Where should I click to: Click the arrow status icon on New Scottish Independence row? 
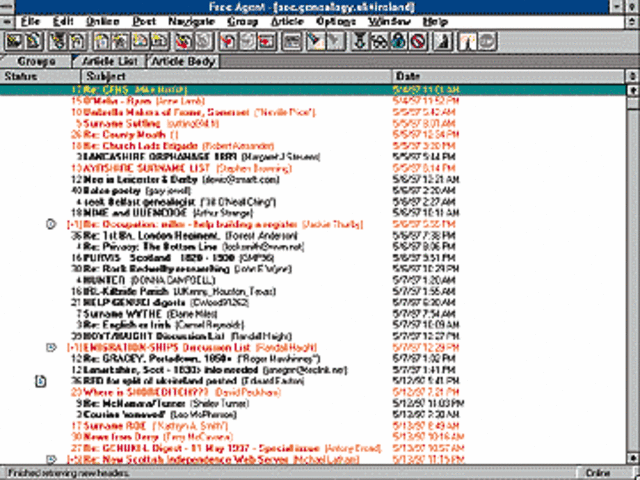click(x=51, y=459)
